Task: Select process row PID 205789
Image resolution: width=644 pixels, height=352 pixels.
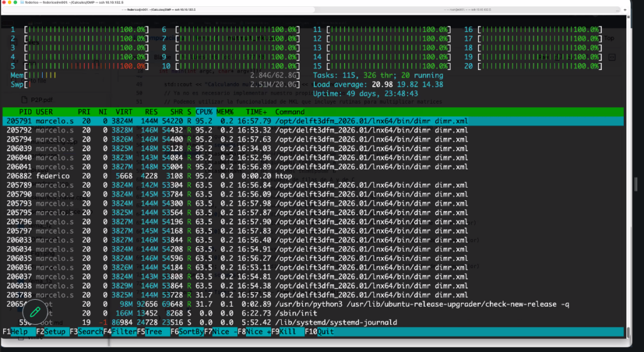Action: 313,185
